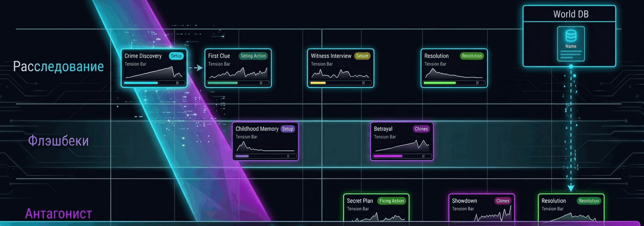Adjust the Childhood Memory purple progress bar

pos(265,156)
